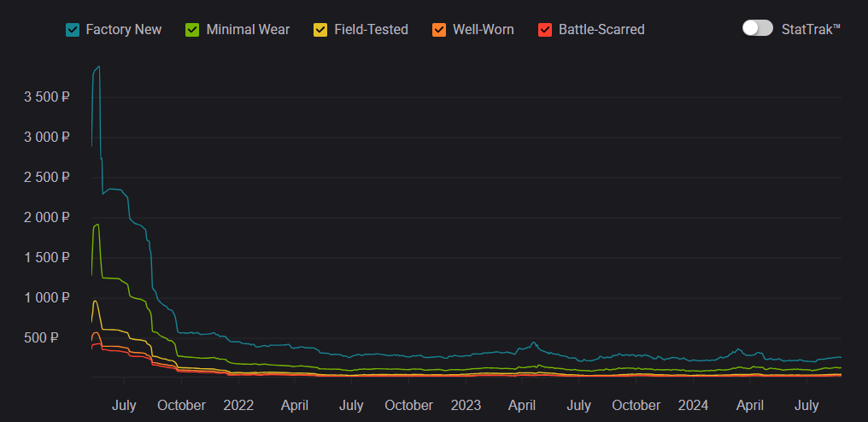The width and height of the screenshot is (868, 422).
Task: Click the Factory New legend label
Action: [124, 30]
